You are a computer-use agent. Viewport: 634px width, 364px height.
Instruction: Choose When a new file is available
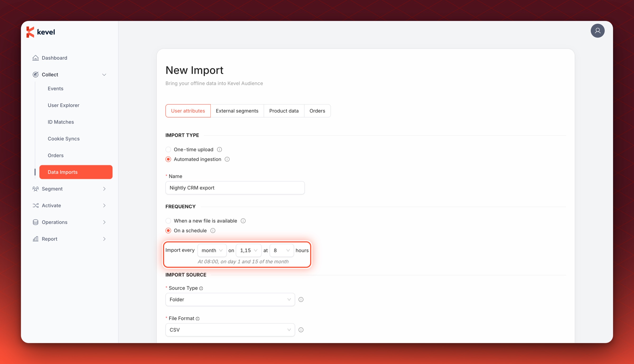(168, 221)
